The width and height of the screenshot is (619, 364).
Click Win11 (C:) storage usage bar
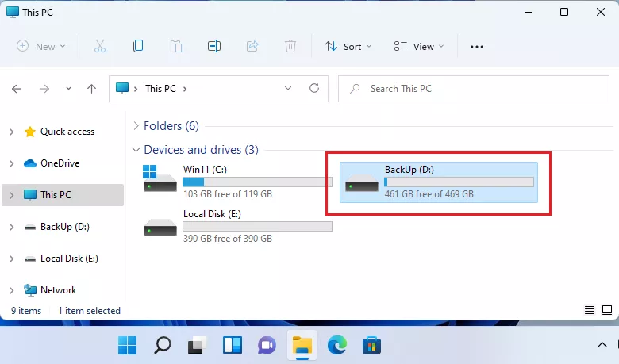pos(257,182)
